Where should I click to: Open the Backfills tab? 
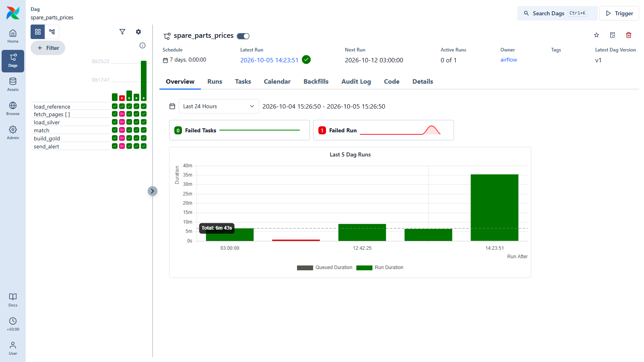pos(316,81)
